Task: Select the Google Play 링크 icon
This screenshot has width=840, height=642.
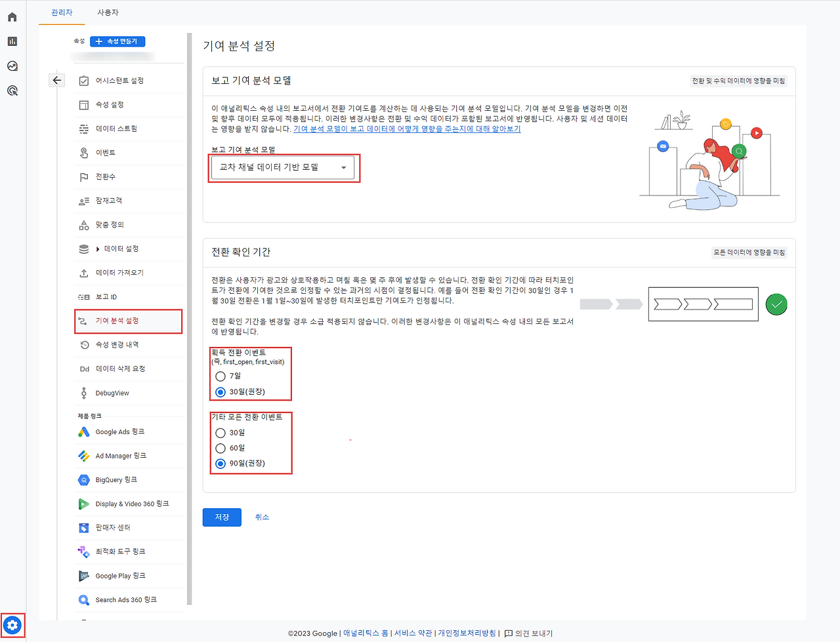Action: (x=84, y=576)
